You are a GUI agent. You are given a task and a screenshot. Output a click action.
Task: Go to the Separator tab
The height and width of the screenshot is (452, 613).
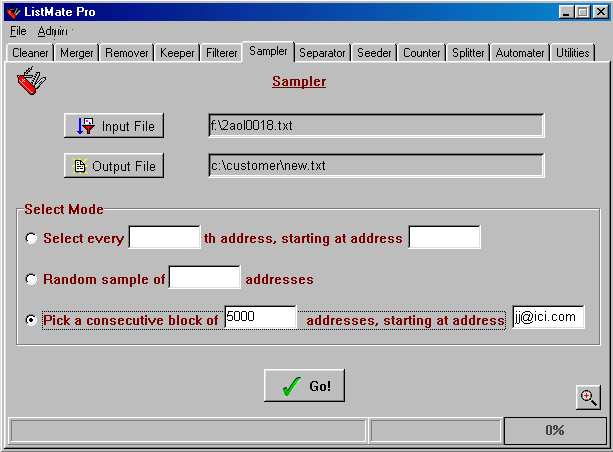pyautogui.click(x=322, y=53)
